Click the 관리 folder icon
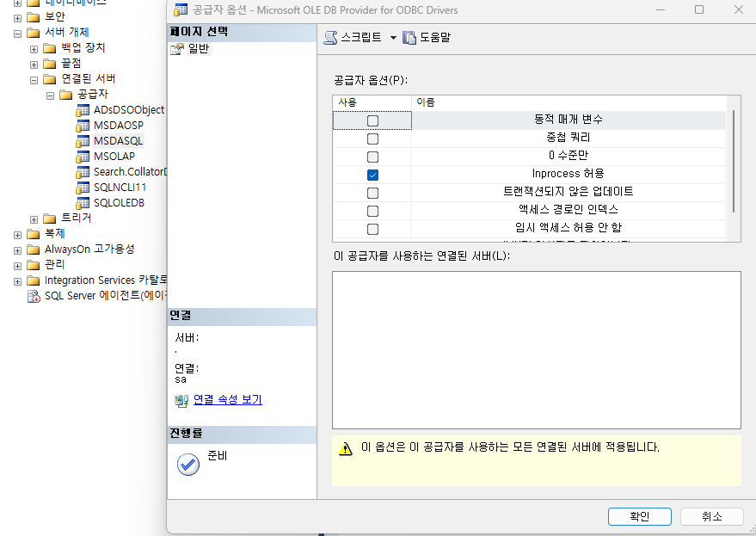 pos(34,265)
